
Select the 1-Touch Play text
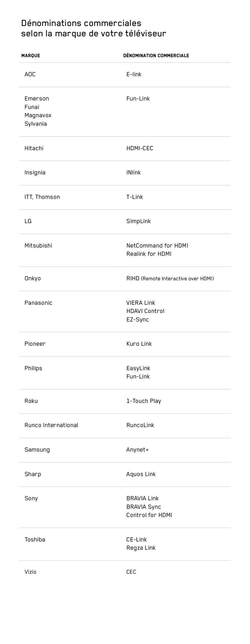pyautogui.click(x=144, y=401)
